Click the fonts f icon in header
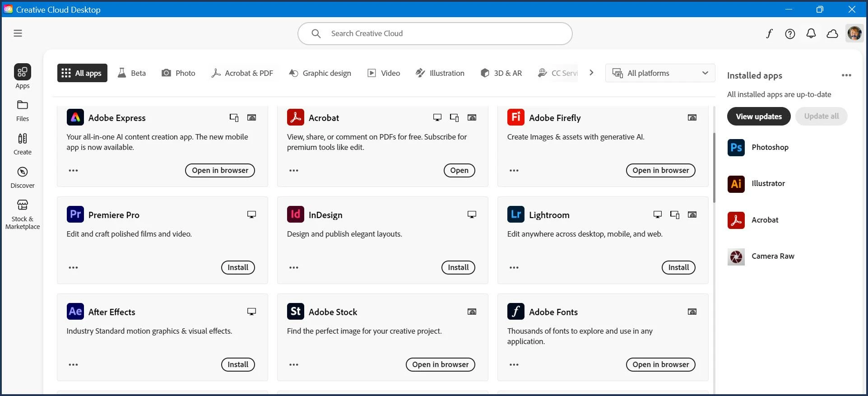The height and width of the screenshot is (396, 868). coord(769,33)
